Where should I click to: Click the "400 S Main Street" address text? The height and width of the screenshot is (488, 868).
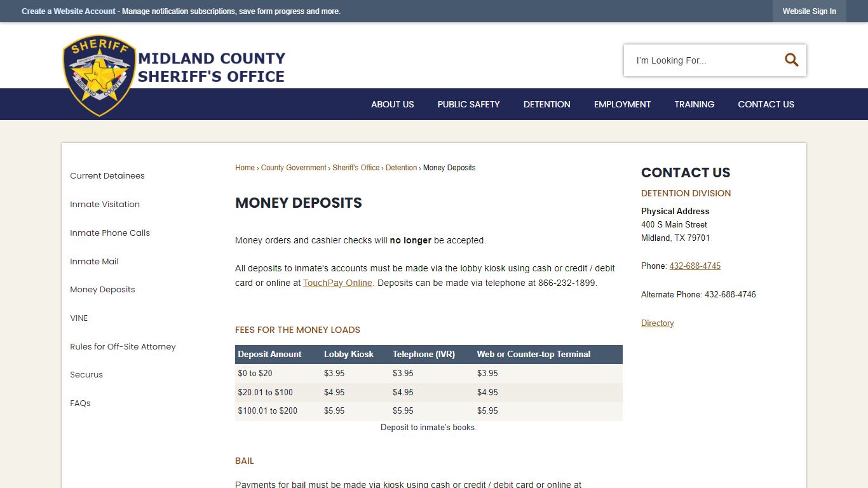click(674, 225)
